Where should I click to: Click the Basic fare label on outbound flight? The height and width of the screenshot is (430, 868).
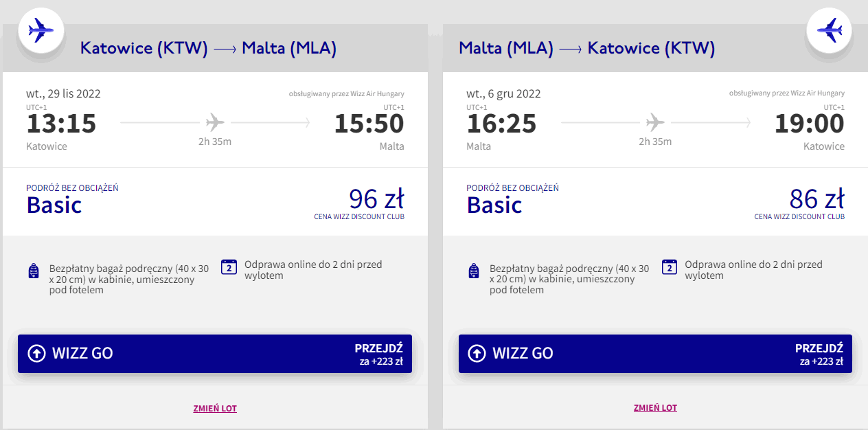(54, 205)
